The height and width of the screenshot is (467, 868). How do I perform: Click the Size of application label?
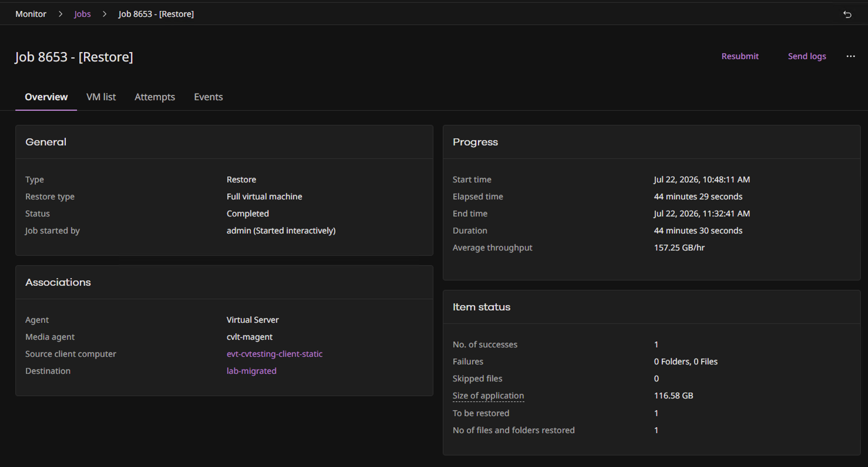tap(488, 396)
